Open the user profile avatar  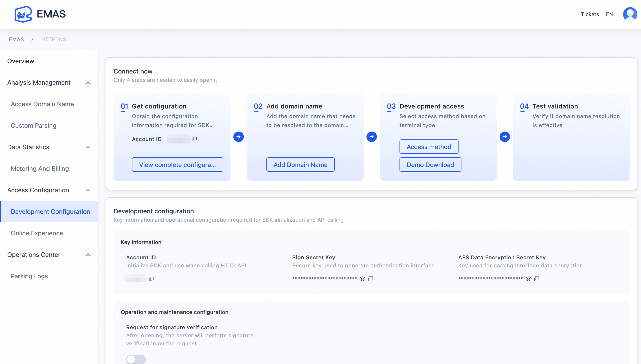coord(630,14)
